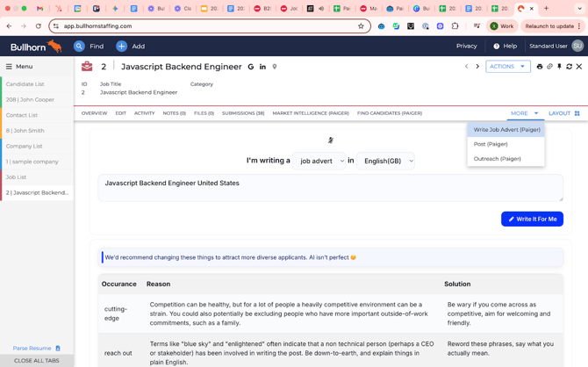Click the Google icon beside job title
The height and width of the screenshot is (367, 588).
pyautogui.click(x=251, y=67)
